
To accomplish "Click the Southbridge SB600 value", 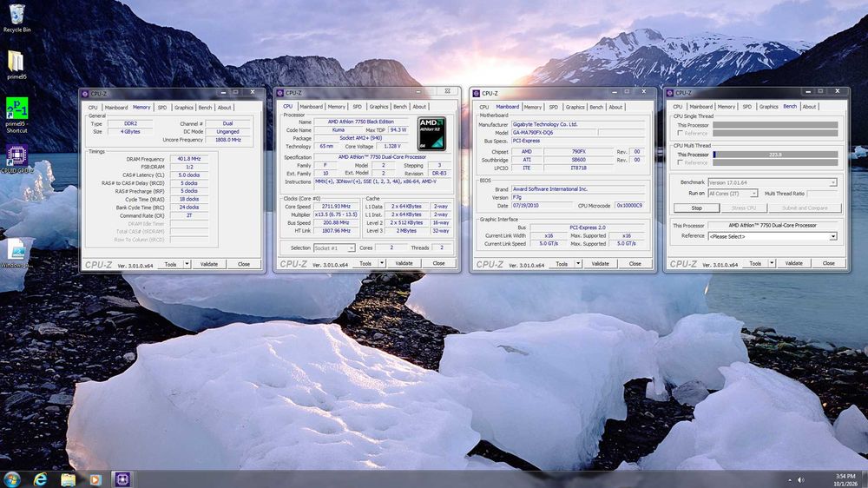I will click(578, 160).
